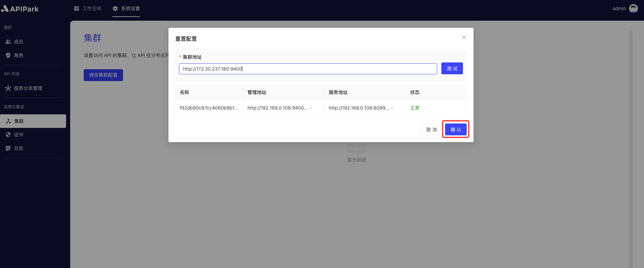Screen dimensions: 644x268
Task: Click the 角色 shield icon
Action: 8,55
